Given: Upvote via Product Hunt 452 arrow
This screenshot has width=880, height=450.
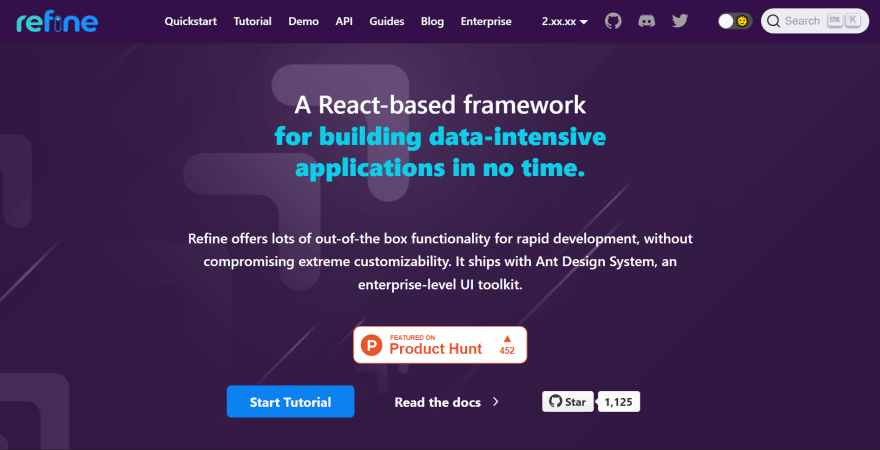Looking at the screenshot, I should click(x=507, y=338).
